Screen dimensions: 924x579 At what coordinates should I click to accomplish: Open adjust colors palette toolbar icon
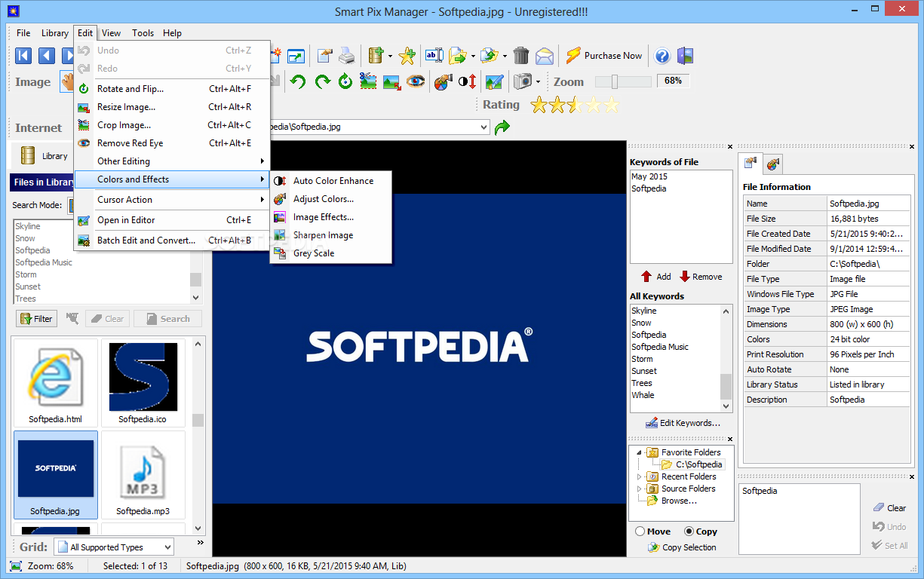[444, 81]
